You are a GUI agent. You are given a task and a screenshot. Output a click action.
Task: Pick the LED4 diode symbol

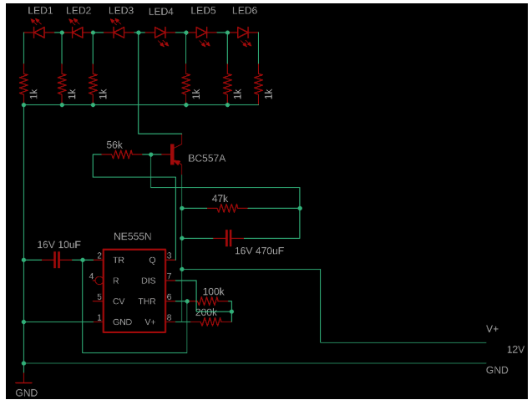[x=161, y=33]
